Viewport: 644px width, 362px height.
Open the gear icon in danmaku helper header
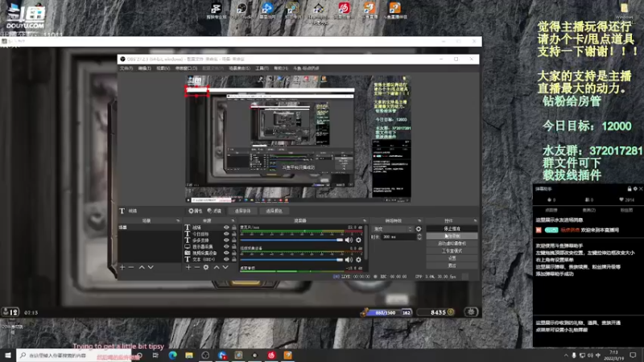pos(635,189)
